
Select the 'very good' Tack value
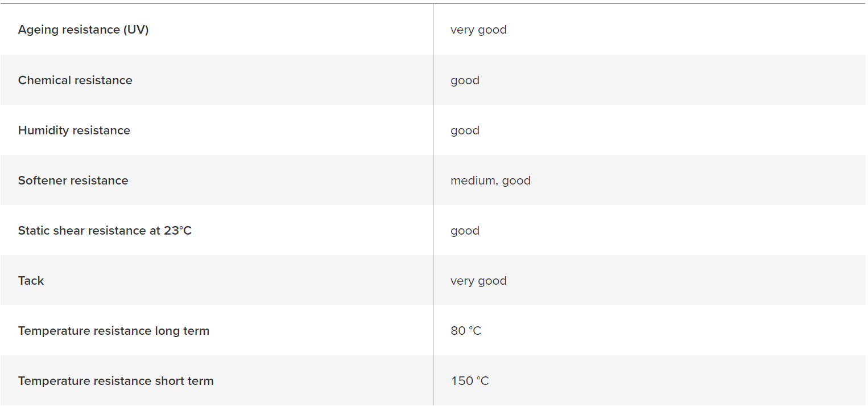point(478,281)
